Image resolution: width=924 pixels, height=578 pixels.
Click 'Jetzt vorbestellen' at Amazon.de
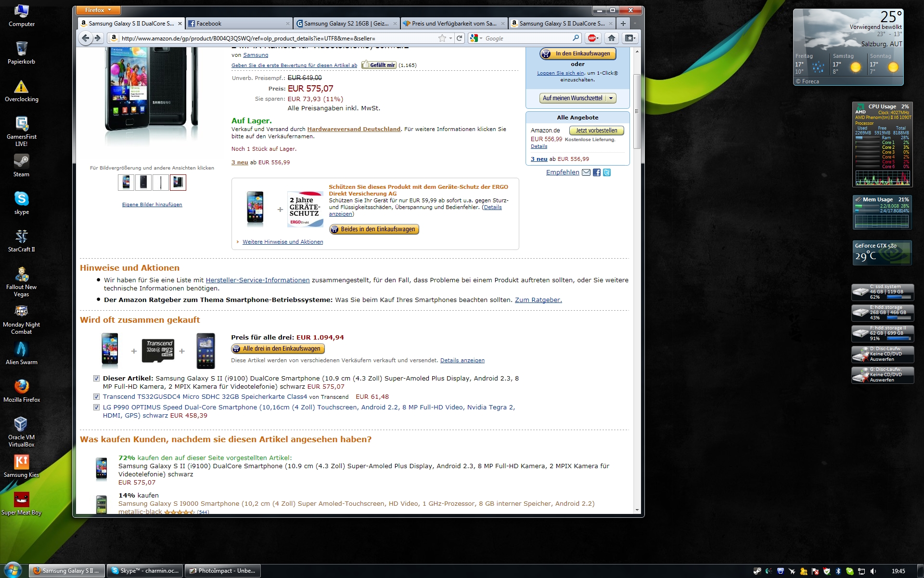coord(597,131)
